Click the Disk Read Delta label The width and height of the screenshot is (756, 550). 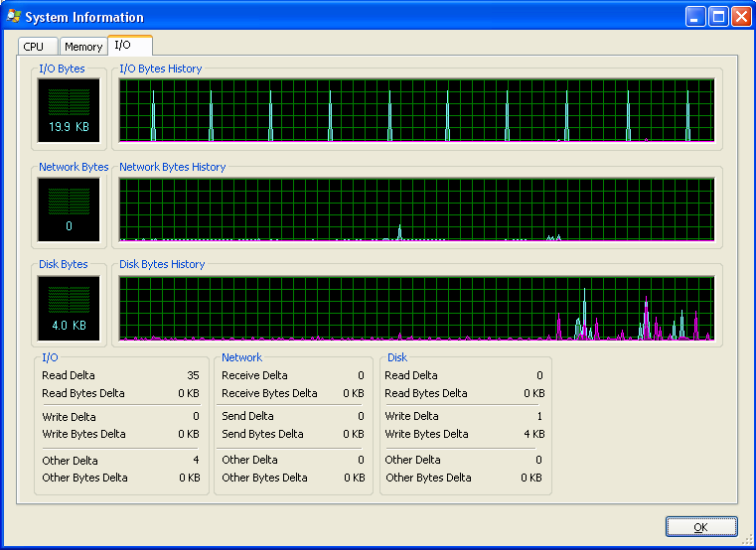click(x=411, y=375)
